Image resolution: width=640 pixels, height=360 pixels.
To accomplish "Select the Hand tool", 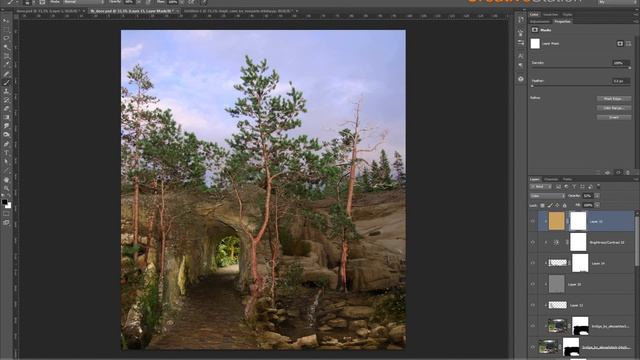I will [x=6, y=180].
